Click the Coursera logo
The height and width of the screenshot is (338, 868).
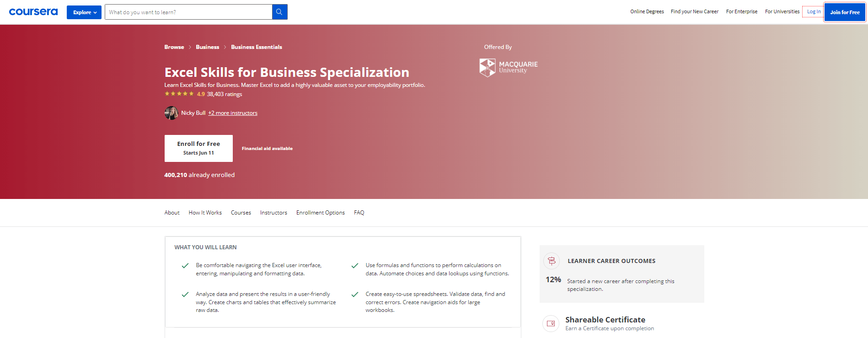[x=32, y=12]
